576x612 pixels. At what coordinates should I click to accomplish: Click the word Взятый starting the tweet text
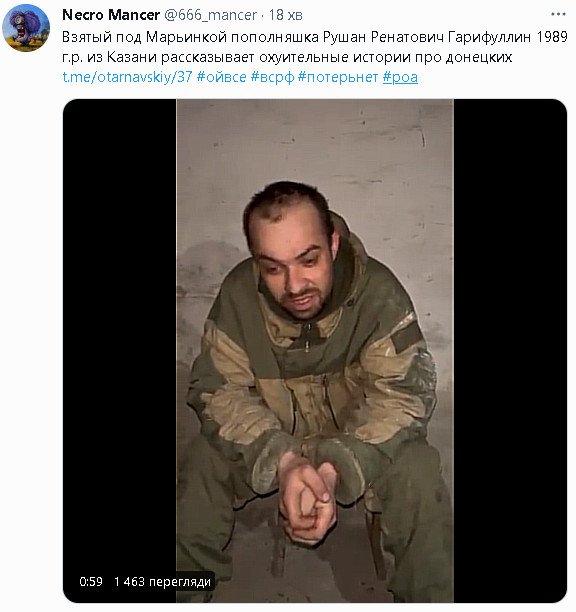pos(87,37)
